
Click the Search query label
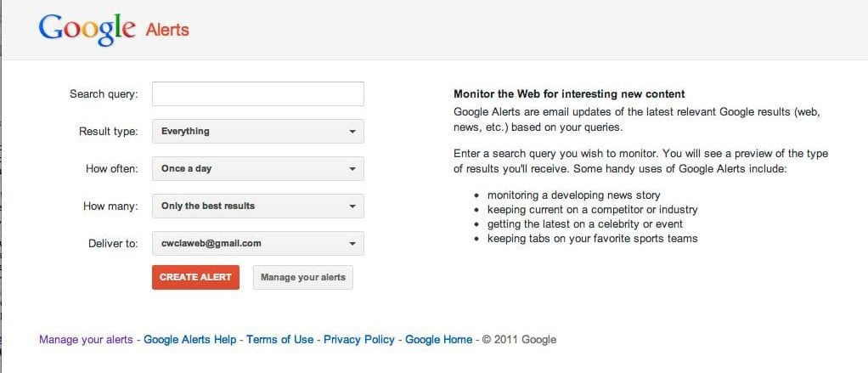[x=104, y=94]
